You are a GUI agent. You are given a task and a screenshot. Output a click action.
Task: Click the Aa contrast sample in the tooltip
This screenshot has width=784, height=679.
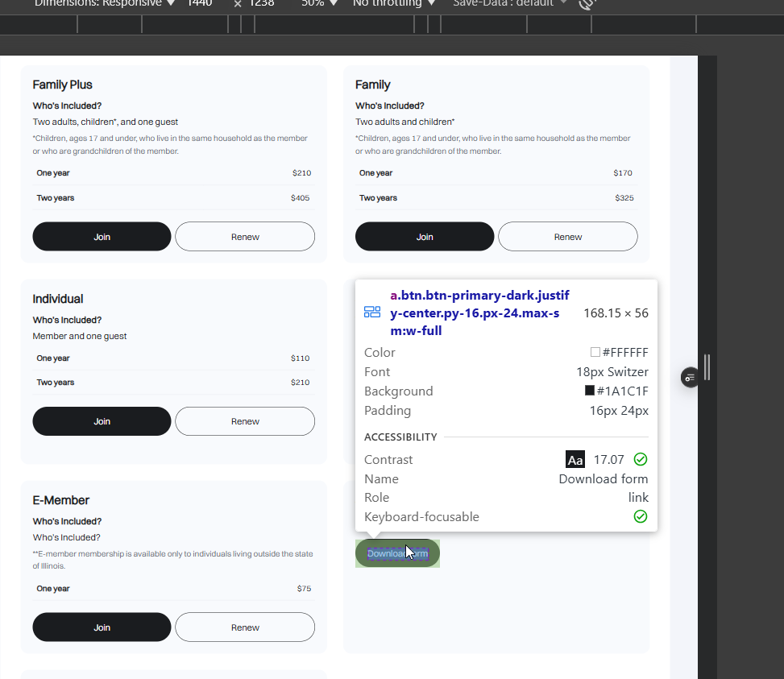(575, 460)
